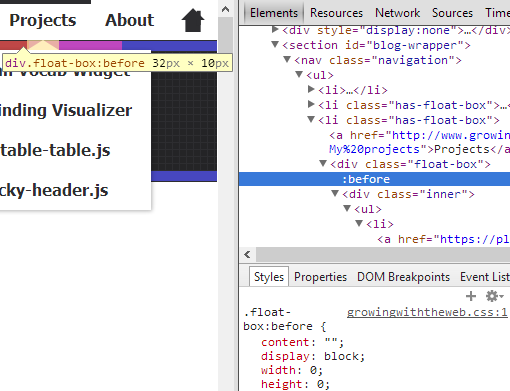Select the Styles sidebar tab
The image size is (510, 391).
[x=269, y=277]
